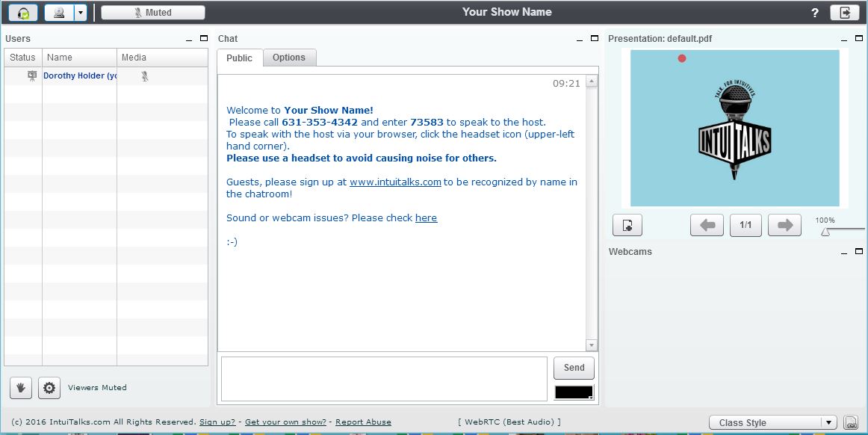Maximize the Presentation panel
Image resolution: width=868 pixels, height=435 pixels.
(x=858, y=38)
